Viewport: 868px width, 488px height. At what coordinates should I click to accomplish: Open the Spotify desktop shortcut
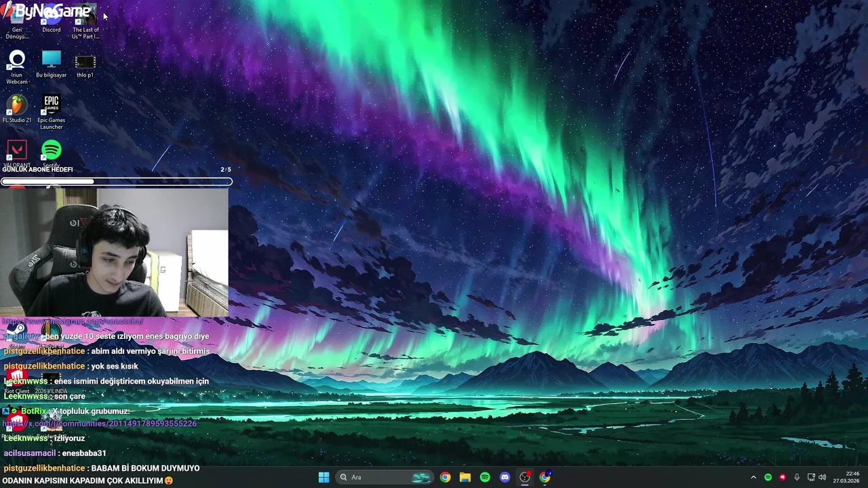(52, 154)
